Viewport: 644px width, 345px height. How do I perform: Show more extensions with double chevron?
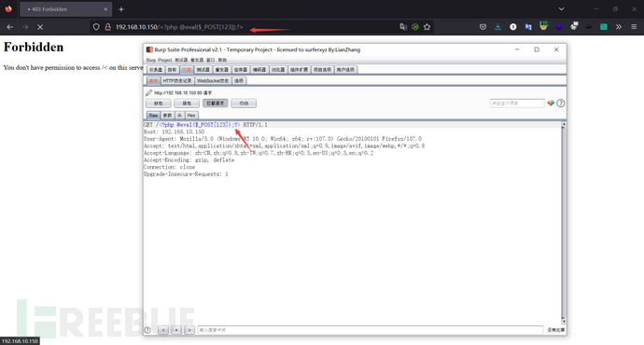pos(619,27)
